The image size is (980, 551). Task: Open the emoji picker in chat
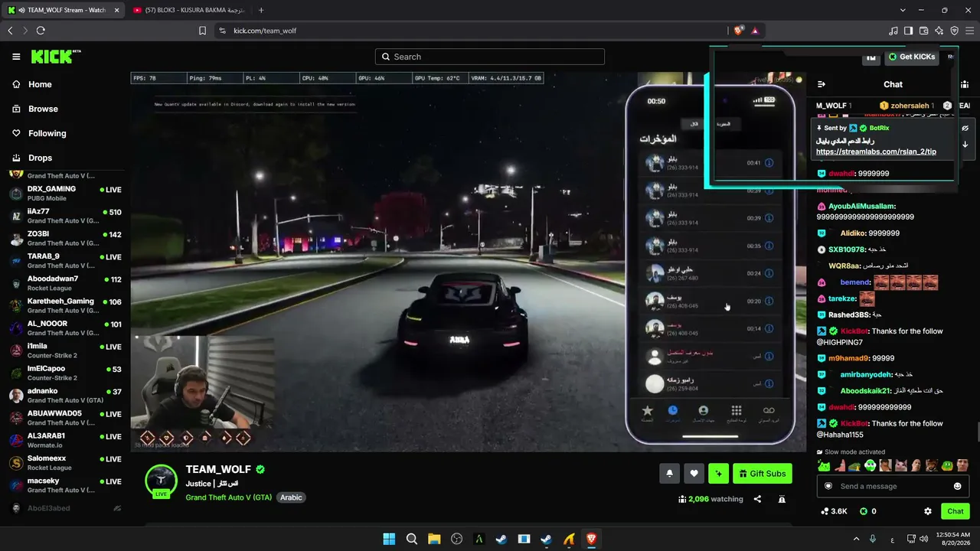coord(957,486)
